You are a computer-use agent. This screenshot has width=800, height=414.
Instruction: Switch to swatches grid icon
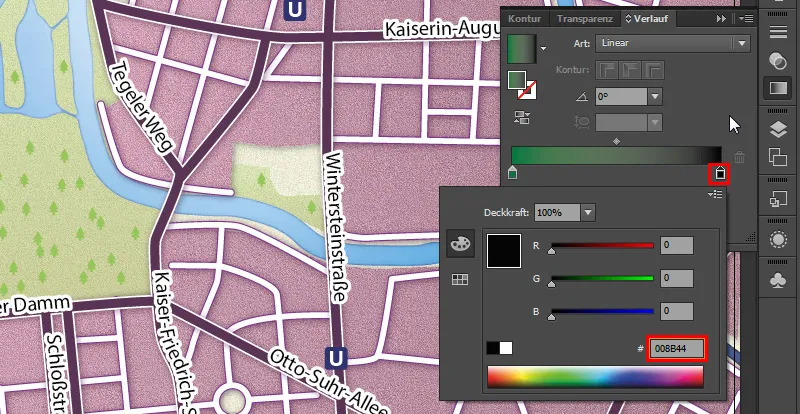[x=460, y=279]
